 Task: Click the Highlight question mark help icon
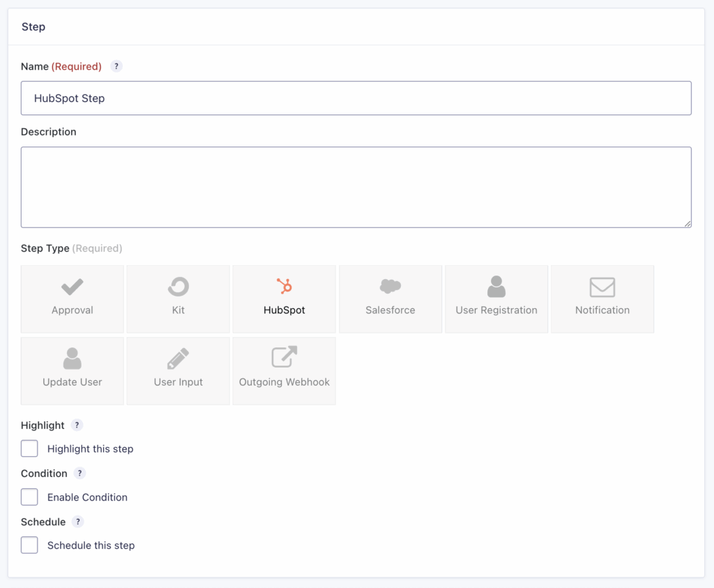tap(77, 425)
